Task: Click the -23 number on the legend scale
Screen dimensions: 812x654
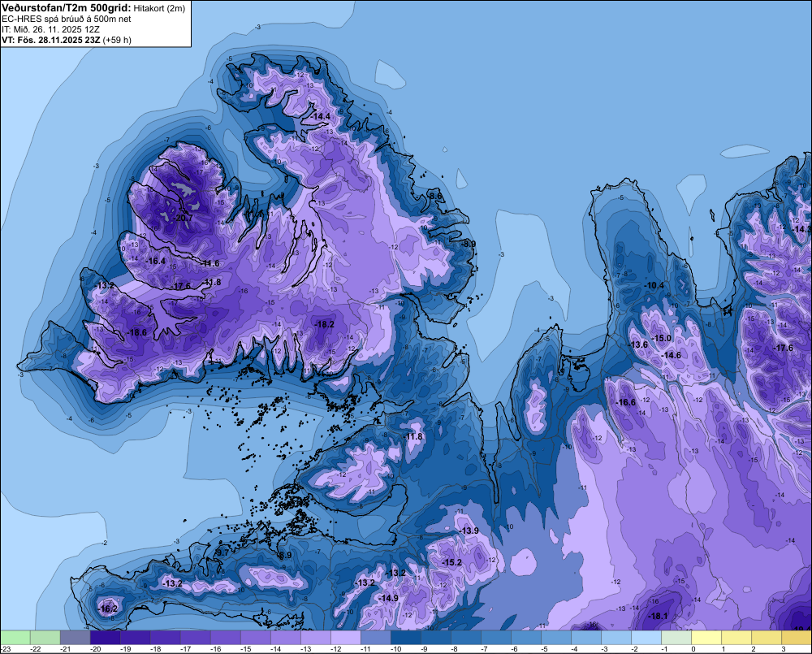Action: (5, 649)
